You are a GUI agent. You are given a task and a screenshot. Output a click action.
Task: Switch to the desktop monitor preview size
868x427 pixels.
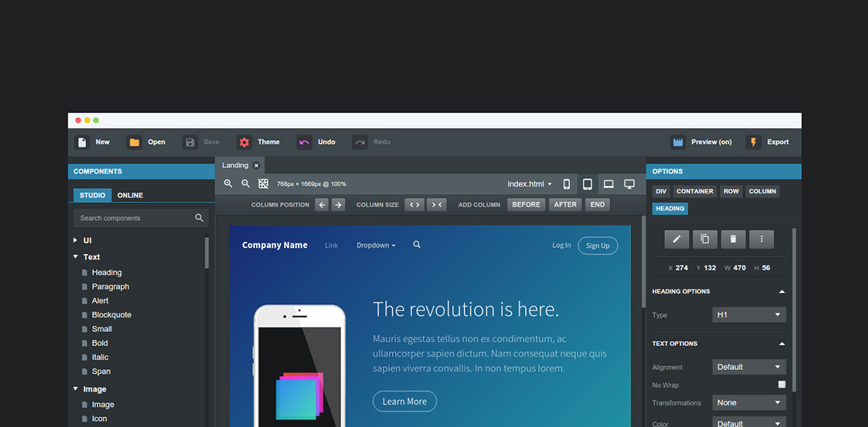[x=630, y=184]
